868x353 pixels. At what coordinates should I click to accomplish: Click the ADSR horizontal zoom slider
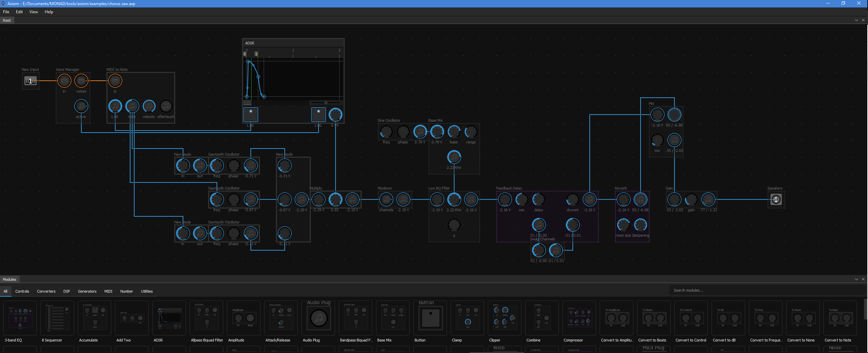click(x=326, y=102)
